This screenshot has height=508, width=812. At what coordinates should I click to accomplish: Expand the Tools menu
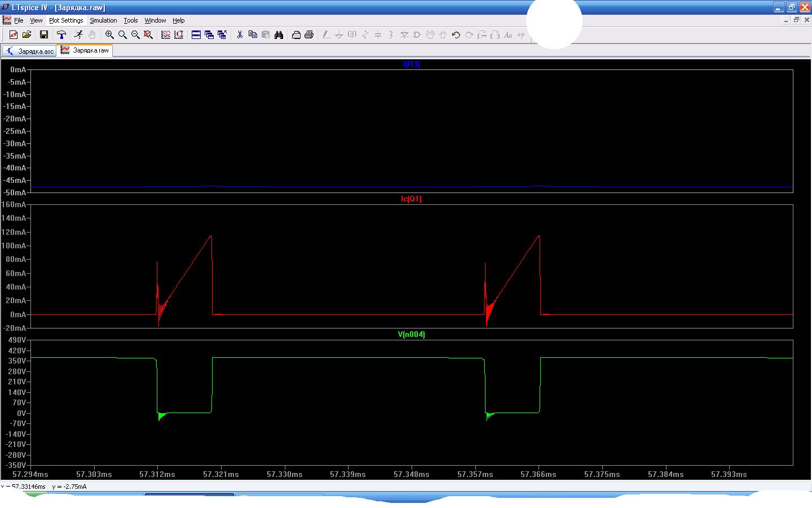(x=131, y=20)
